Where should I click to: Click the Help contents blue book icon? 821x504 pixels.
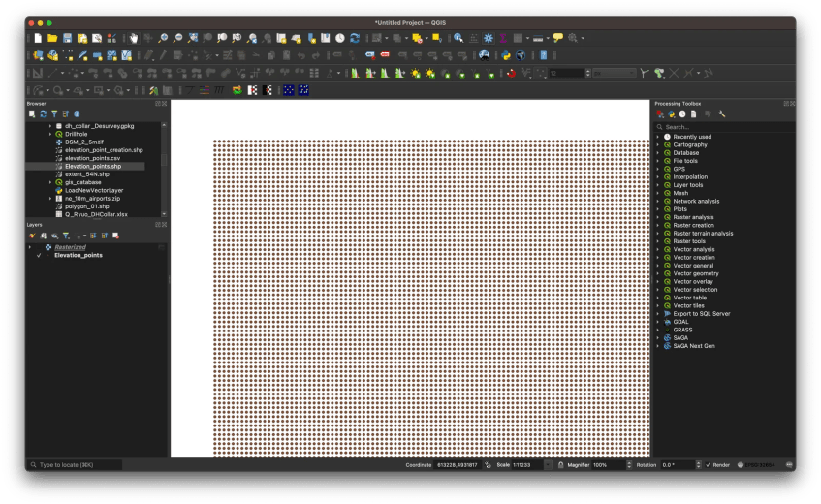pyautogui.click(x=544, y=55)
